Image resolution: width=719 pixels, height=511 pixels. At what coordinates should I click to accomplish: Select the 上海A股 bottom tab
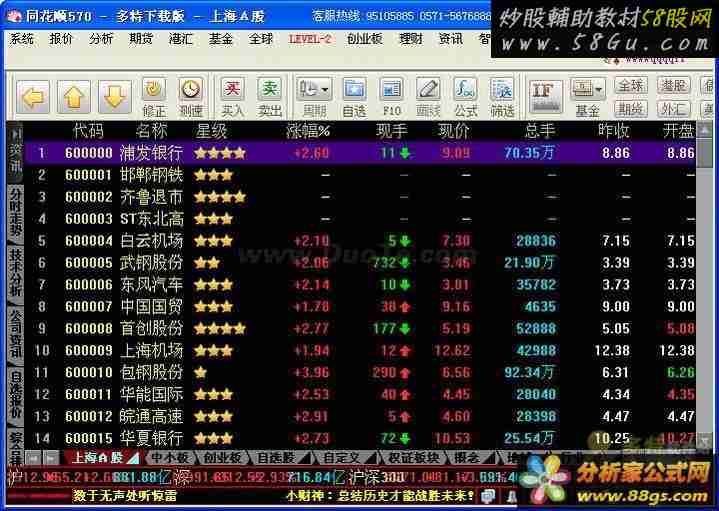pyautogui.click(x=100, y=457)
